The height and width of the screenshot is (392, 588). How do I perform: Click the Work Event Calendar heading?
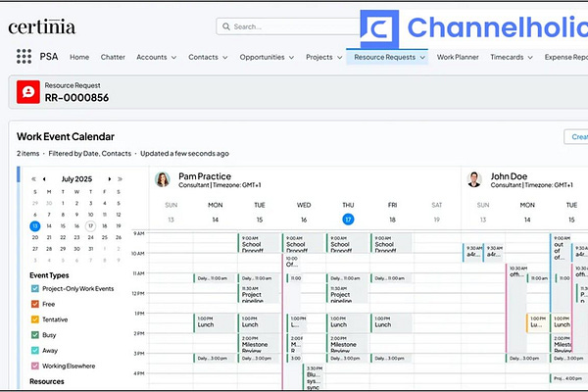pos(66,136)
